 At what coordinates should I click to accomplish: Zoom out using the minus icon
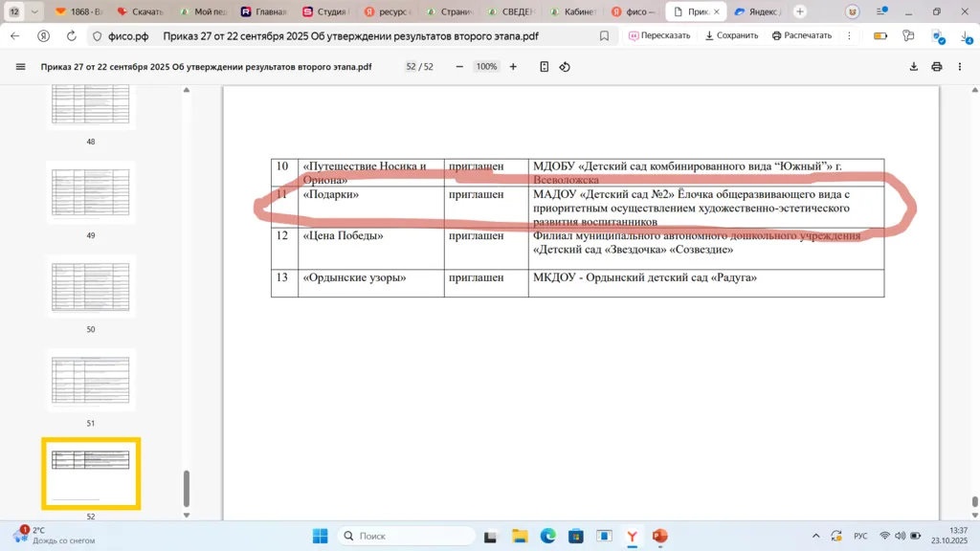(459, 67)
